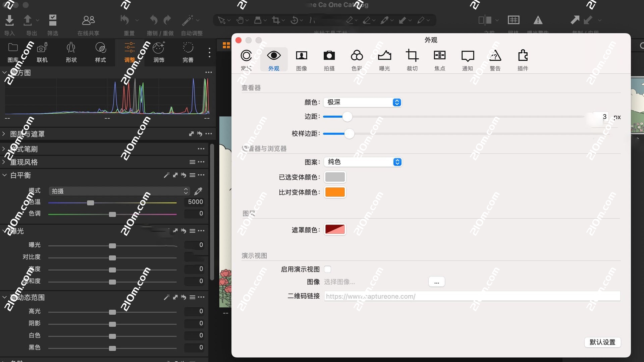This screenshot has height=362, width=644.
Task: Click the 撤销 undo arrow icon
Action: (x=154, y=20)
